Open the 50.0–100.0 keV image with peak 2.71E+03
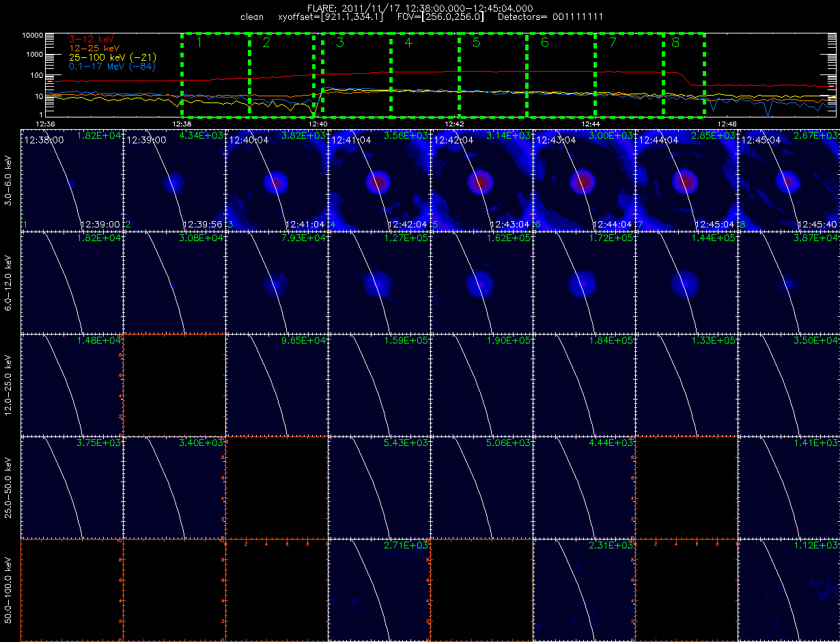Viewport: 840px width, 642px height. click(379, 589)
